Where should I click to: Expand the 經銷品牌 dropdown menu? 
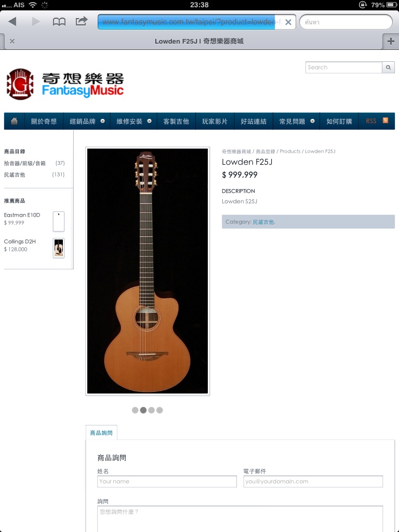pos(87,121)
